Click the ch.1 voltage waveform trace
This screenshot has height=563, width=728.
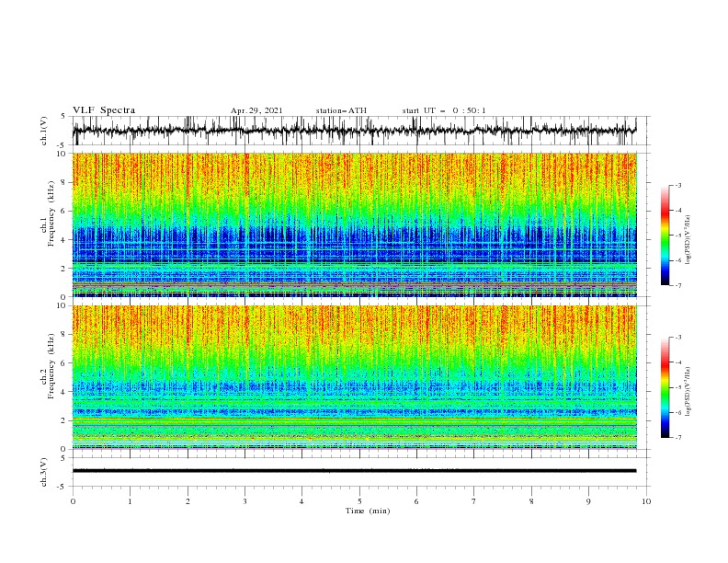pos(354,131)
